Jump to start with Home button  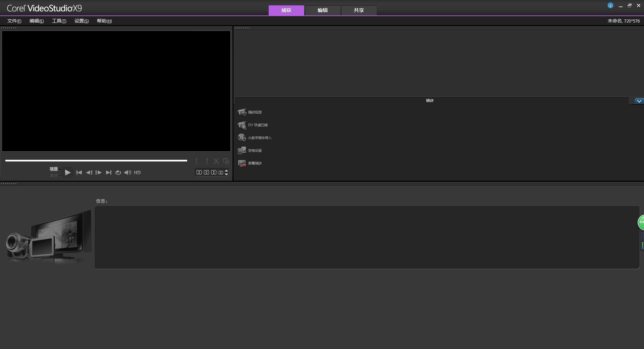[79, 172]
